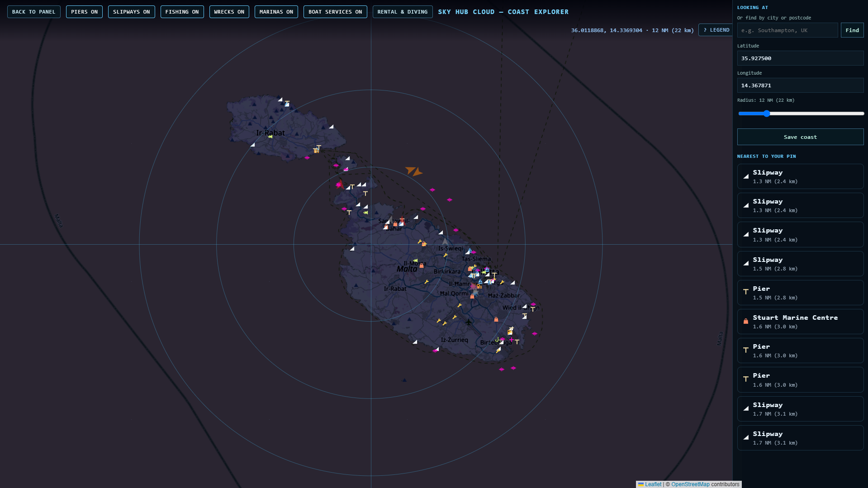Toggle the Boat Services layer
Screen dimensions: 868x488
click(x=335, y=12)
